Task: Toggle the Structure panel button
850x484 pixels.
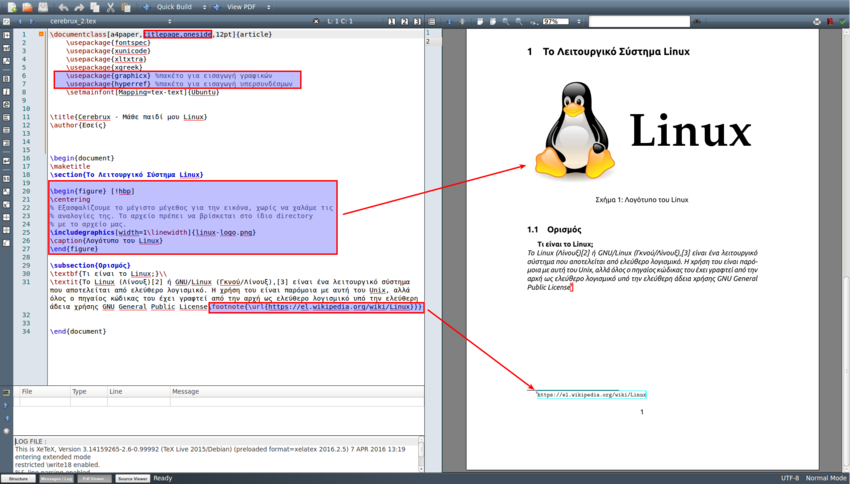Action: [x=19, y=478]
